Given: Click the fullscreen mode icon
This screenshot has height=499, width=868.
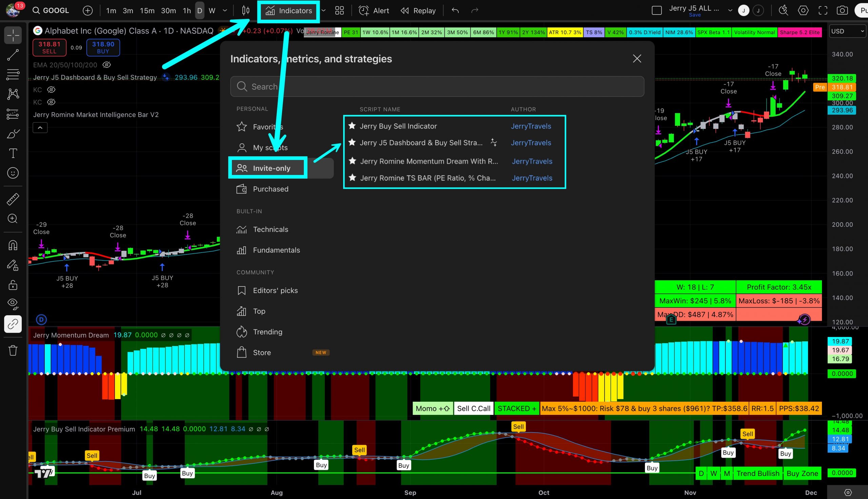Looking at the screenshot, I should (823, 11).
